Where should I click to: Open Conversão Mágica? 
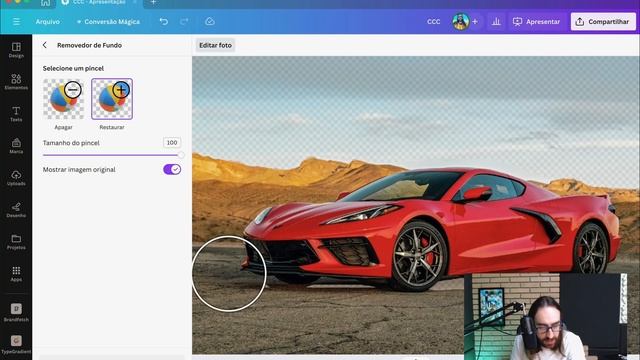108,22
